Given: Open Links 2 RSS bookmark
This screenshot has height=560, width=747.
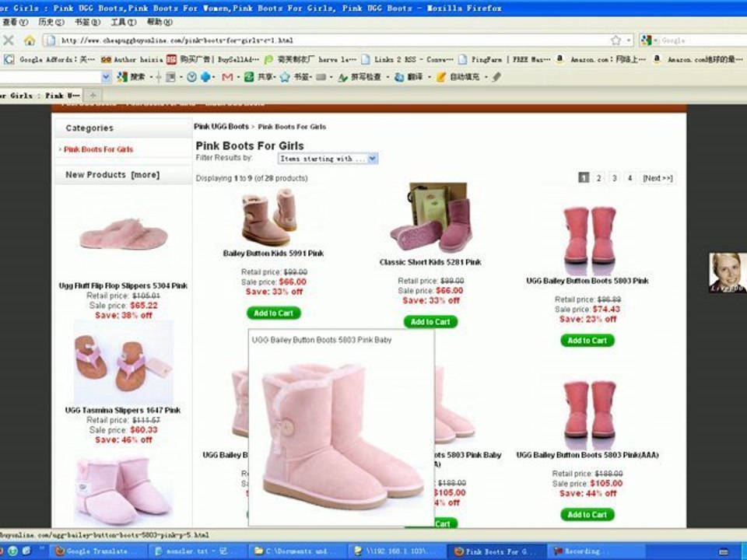Looking at the screenshot, I should click(407, 60).
